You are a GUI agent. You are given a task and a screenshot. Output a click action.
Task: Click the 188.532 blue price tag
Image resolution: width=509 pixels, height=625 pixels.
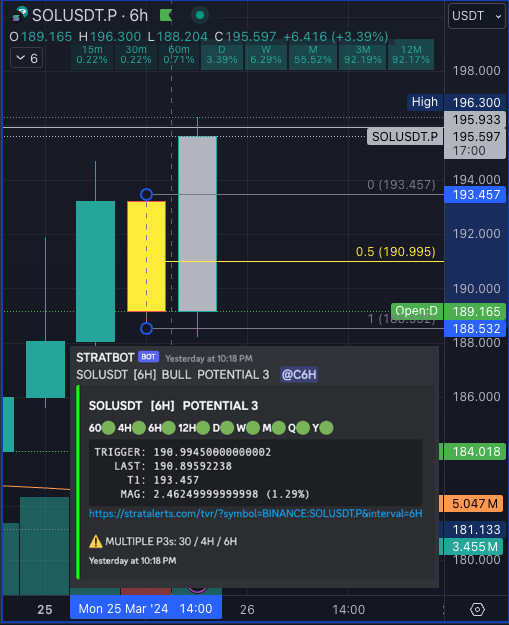(x=476, y=328)
